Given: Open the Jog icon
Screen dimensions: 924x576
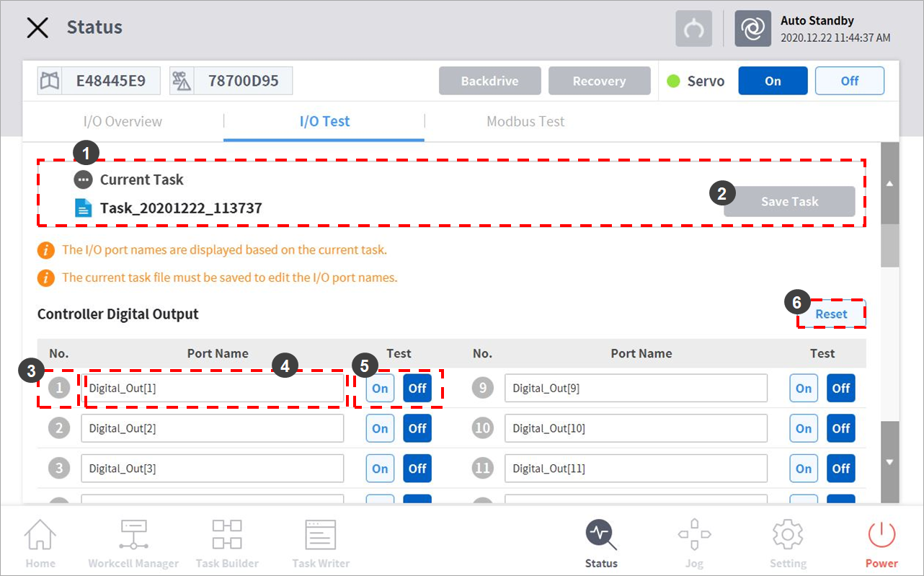Looking at the screenshot, I should click(694, 537).
